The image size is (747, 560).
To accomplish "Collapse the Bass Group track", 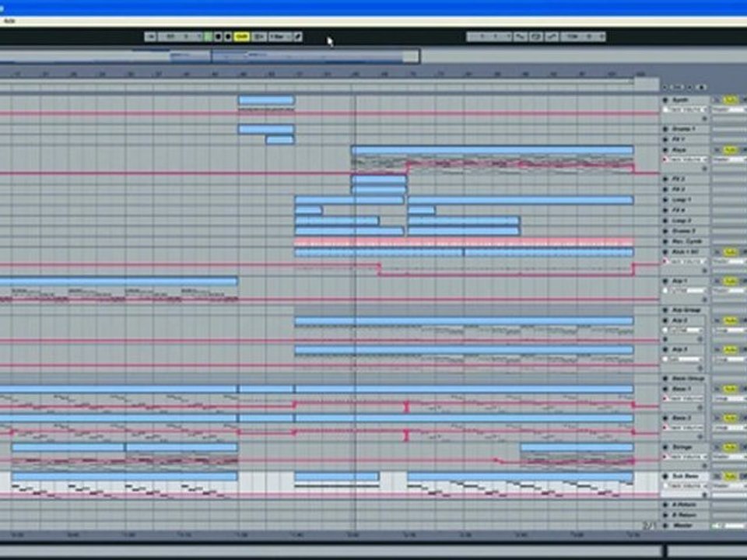I will tap(665, 379).
